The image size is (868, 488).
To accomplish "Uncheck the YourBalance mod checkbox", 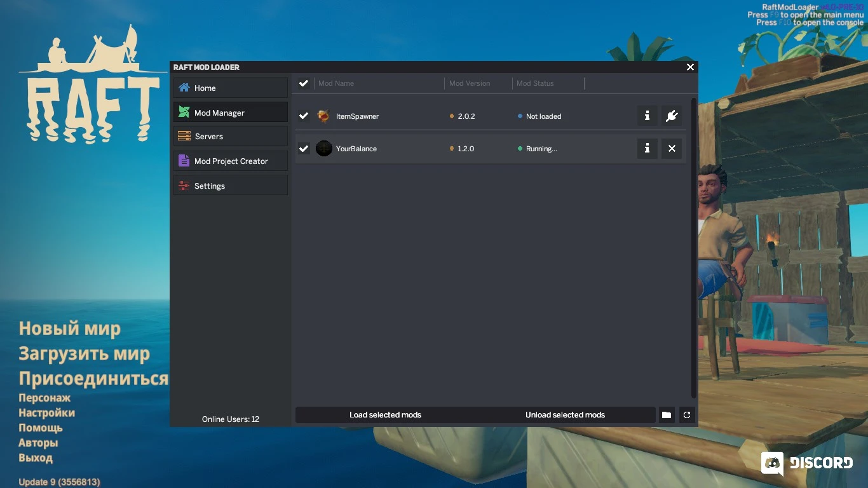I will [x=303, y=148].
